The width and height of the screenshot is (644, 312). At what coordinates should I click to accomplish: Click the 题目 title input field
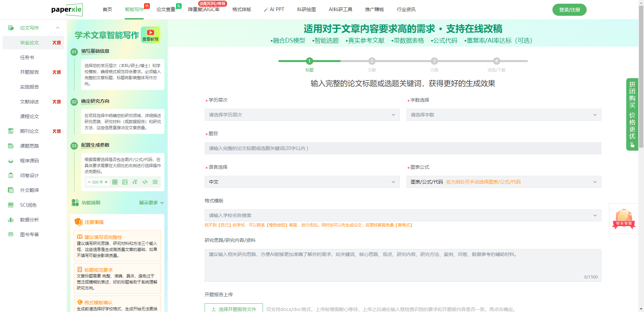(x=402, y=148)
